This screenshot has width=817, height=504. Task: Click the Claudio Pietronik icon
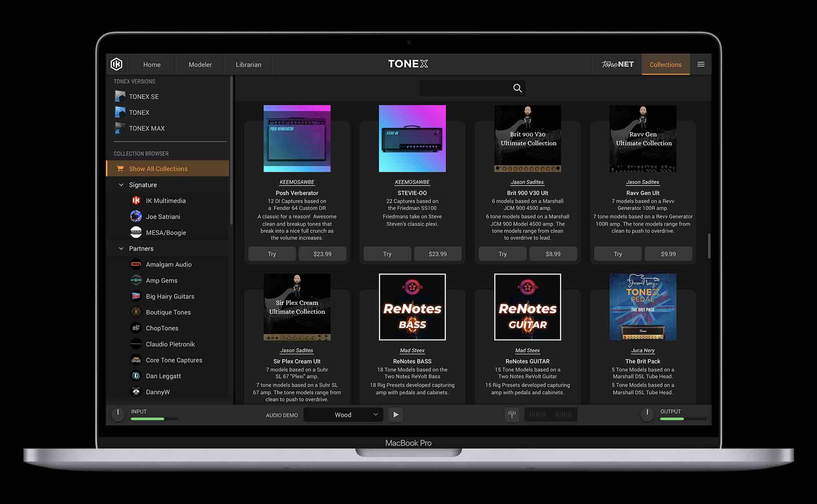136,344
